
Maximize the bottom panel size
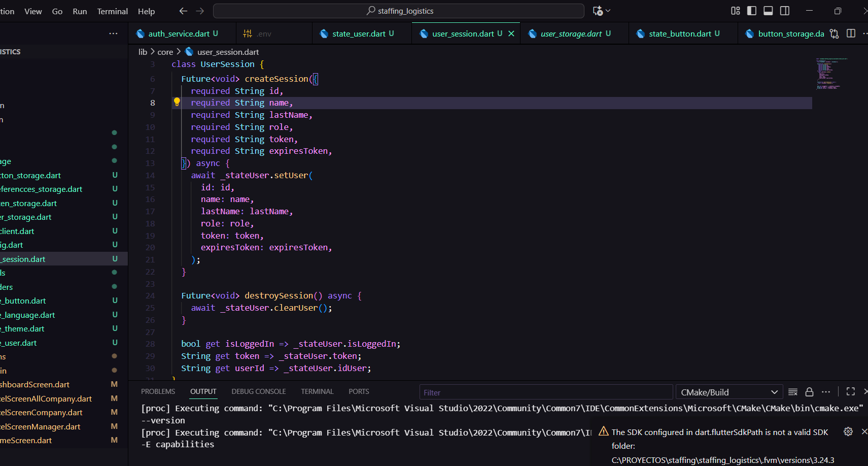(851, 392)
